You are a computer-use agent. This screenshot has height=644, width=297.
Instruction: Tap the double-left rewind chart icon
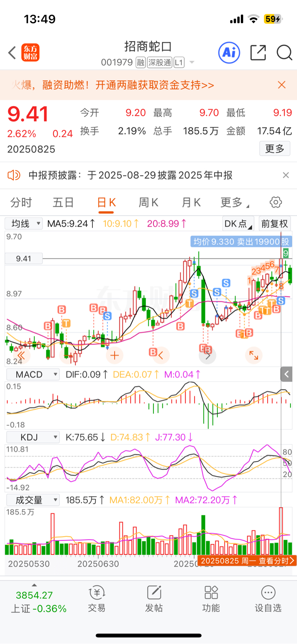pos(21,355)
